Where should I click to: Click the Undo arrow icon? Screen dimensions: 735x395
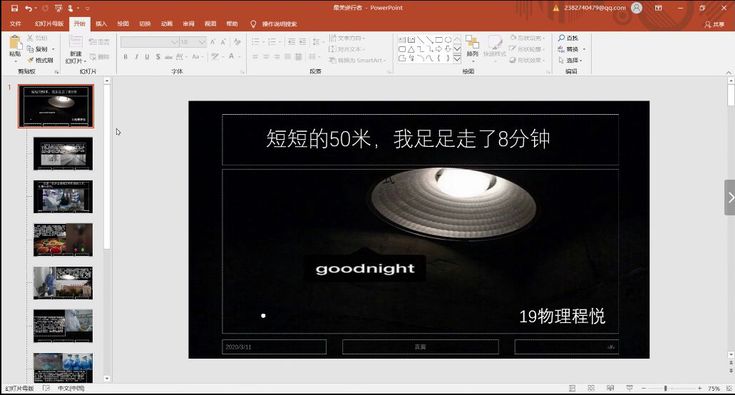[29, 8]
